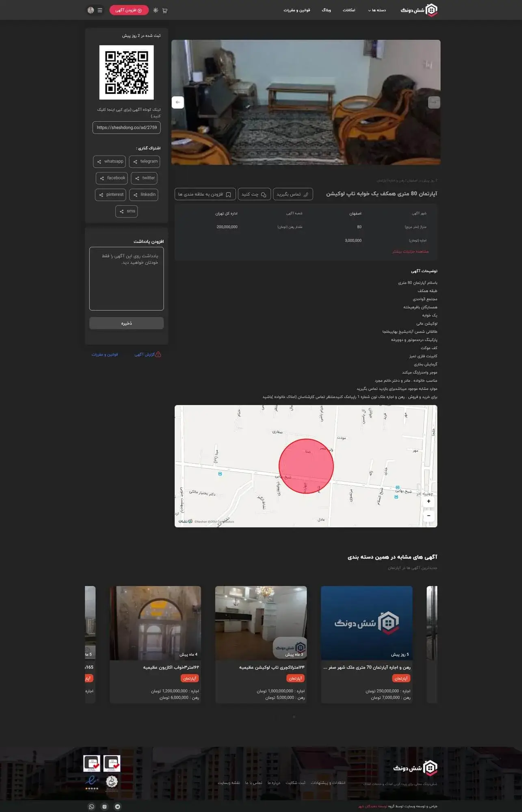This screenshot has height=812, width=522.
Task: Click the افزودن به علاقه مندی ها bookmark button
Action: [205, 194]
